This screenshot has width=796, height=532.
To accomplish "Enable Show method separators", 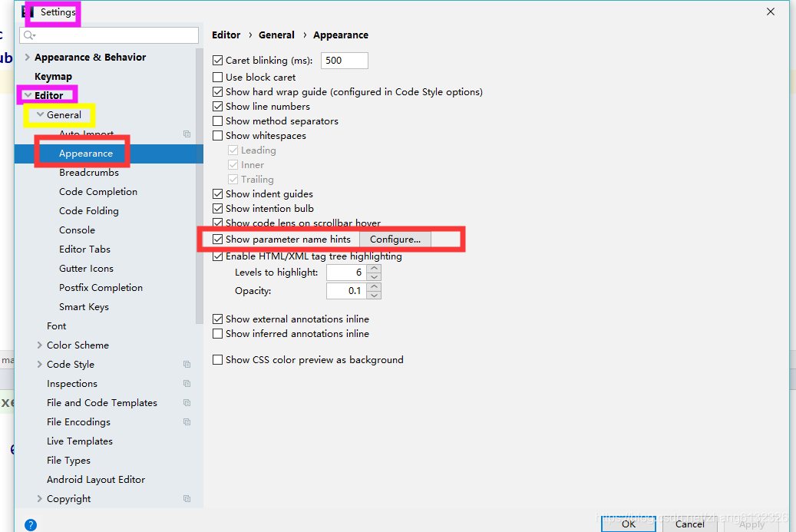I will 218,121.
